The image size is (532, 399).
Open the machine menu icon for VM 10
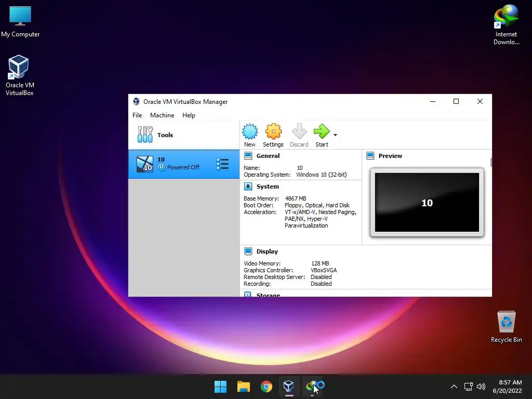pyautogui.click(x=222, y=164)
